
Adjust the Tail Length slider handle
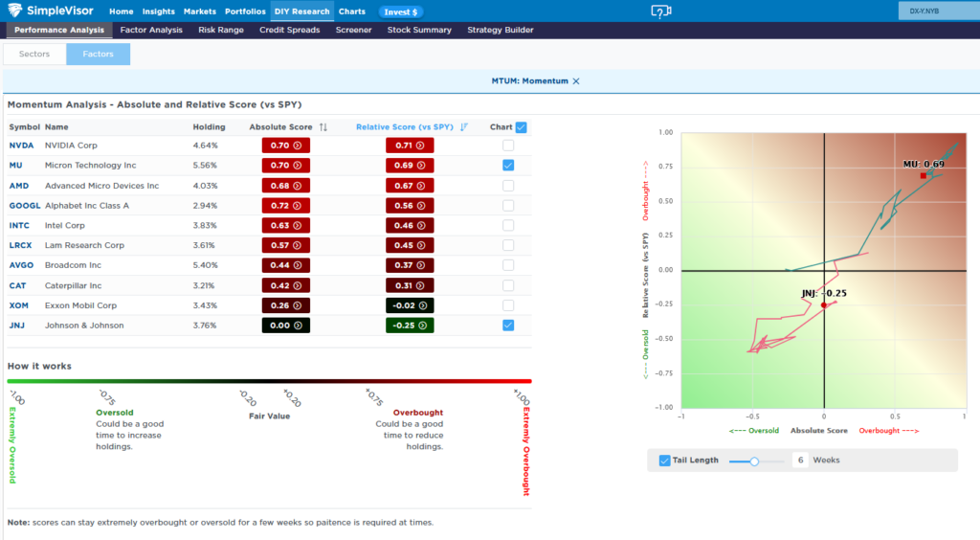pos(754,461)
